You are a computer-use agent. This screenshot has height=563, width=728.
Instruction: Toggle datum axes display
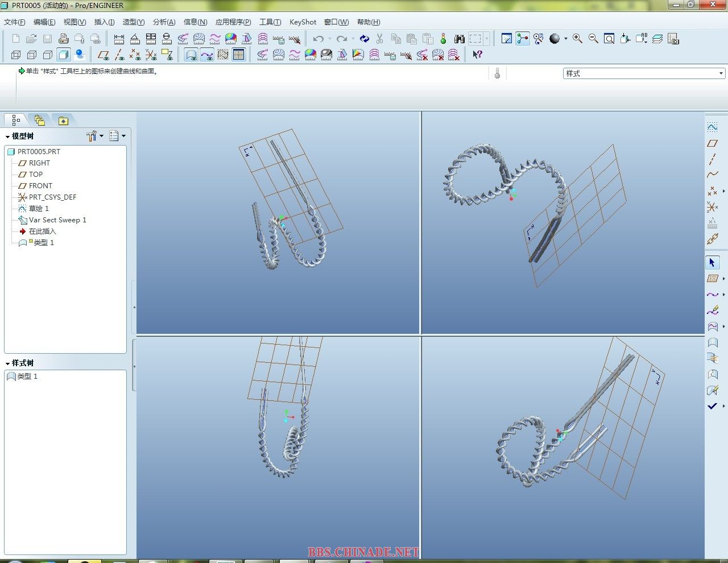(119, 55)
